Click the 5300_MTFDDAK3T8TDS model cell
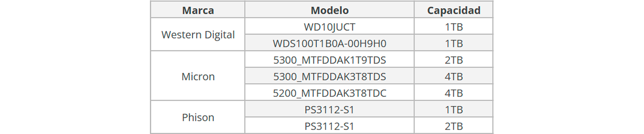The image size is (644, 134). [x=329, y=76]
